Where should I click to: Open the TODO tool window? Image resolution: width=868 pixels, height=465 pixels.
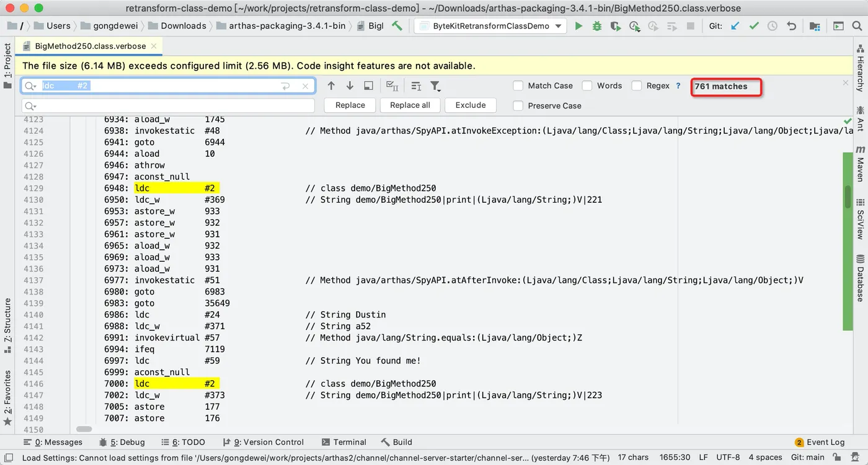point(182,442)
